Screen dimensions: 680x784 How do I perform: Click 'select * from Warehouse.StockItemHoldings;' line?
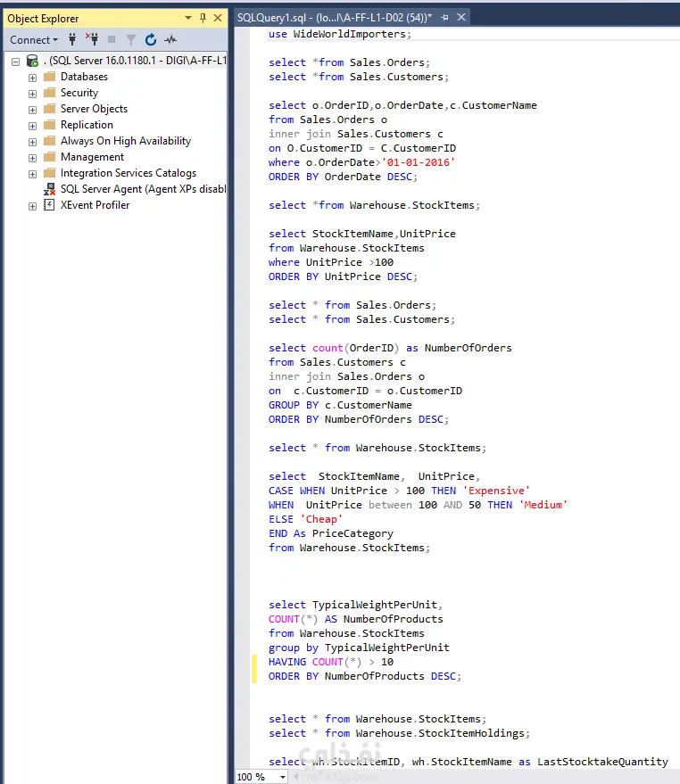coord(399,733)
